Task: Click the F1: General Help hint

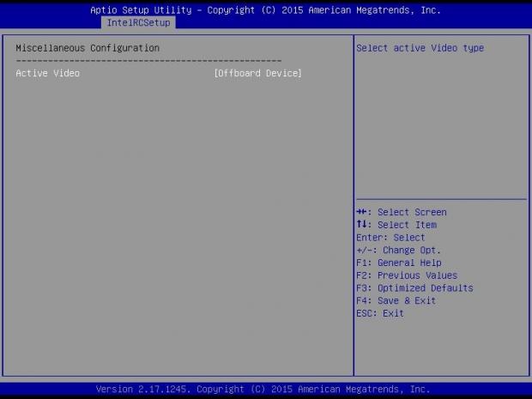Action: [x=399, y=263]
